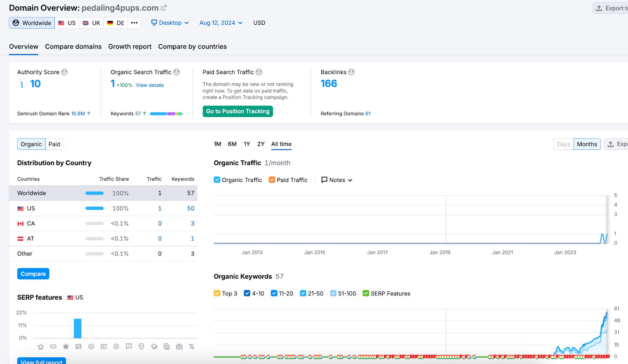Screen dimensions: 628x364
Task: Click the square video SERP icon
Action: tap(104, 346)
